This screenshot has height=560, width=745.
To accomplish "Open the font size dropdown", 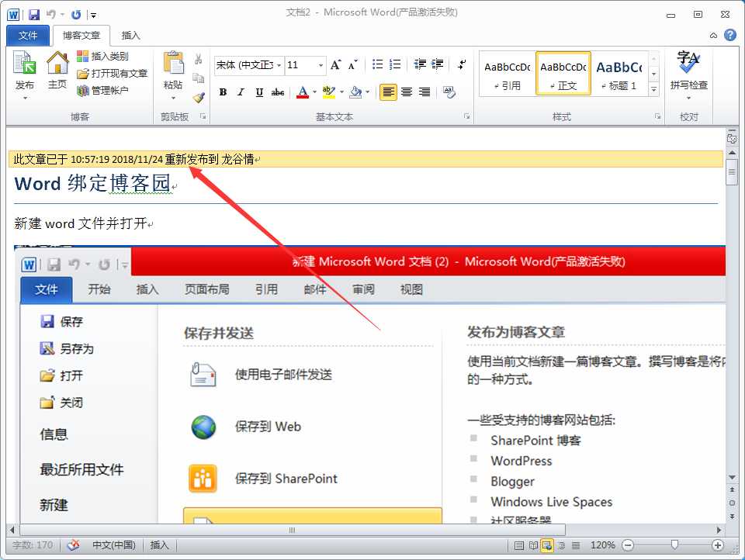I will tap(321, 65).
